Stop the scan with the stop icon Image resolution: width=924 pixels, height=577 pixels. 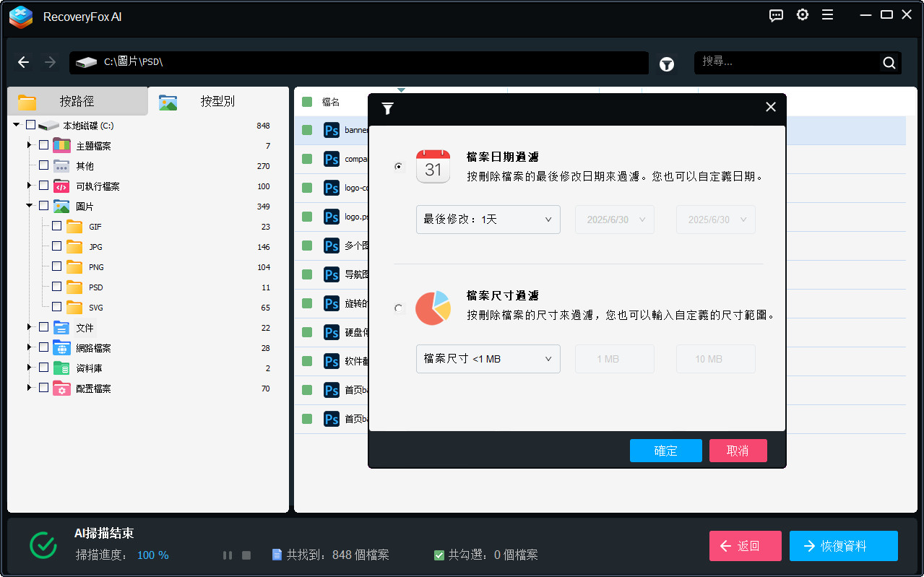tap(246, 555)
